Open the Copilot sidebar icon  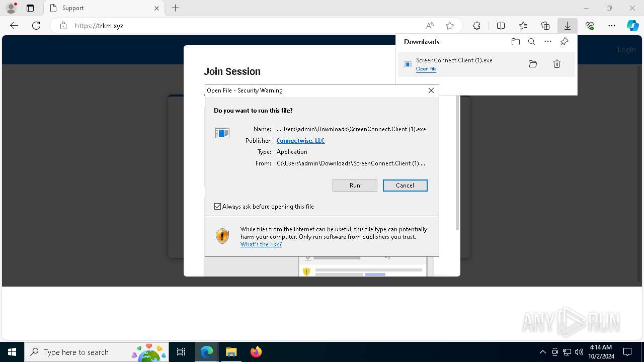(633, 26)
